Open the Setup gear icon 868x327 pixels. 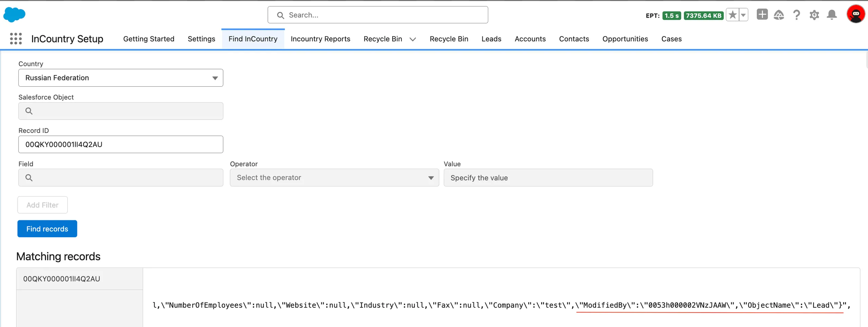click(x=814, y=15)
